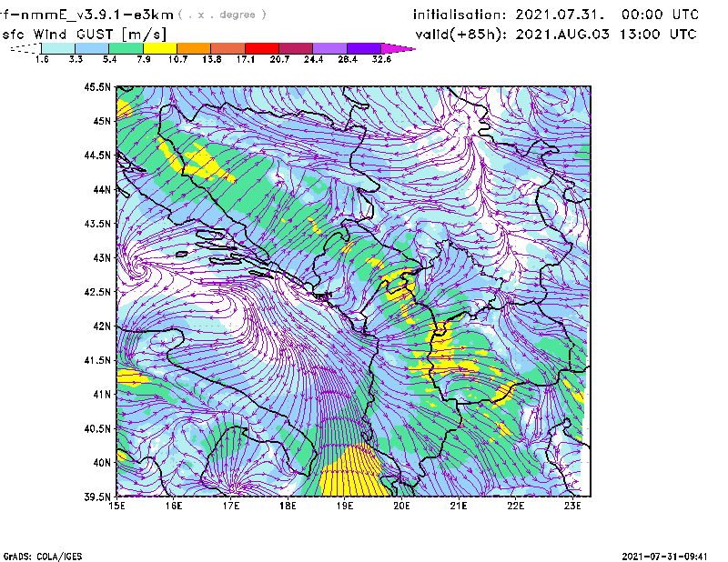This screenshot has width=728, height=562.
Task: Click the dashed white arrow at colorbar start
Action: 26,48
